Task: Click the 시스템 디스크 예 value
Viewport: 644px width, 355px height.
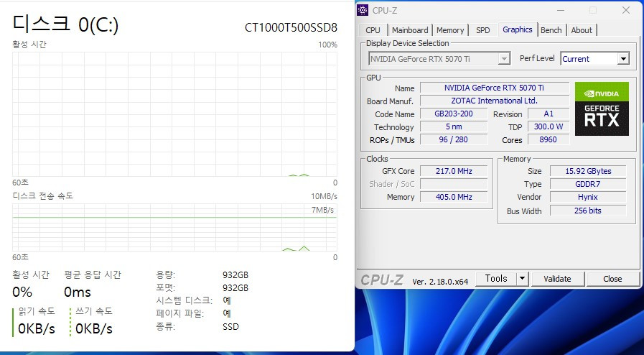Action: click(x=227, y=300)
